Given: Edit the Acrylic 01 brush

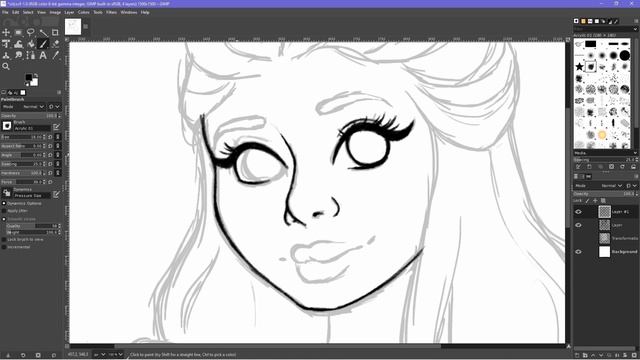Looking at the screenshot, I should (x=56, y=127).
